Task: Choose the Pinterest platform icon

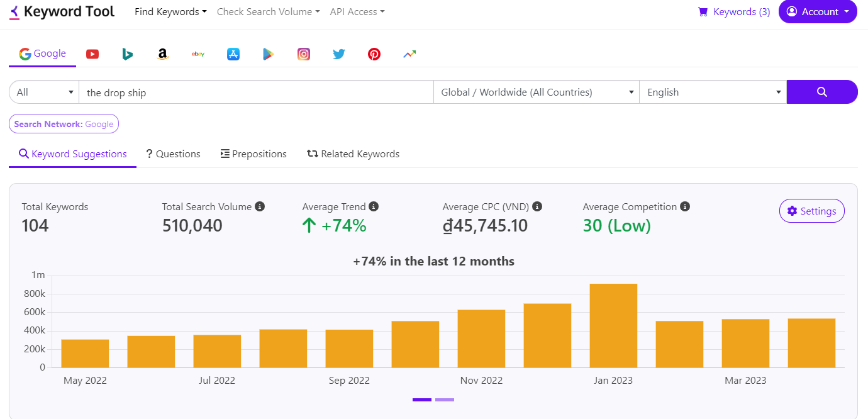Action: click(x=374, y=54)
